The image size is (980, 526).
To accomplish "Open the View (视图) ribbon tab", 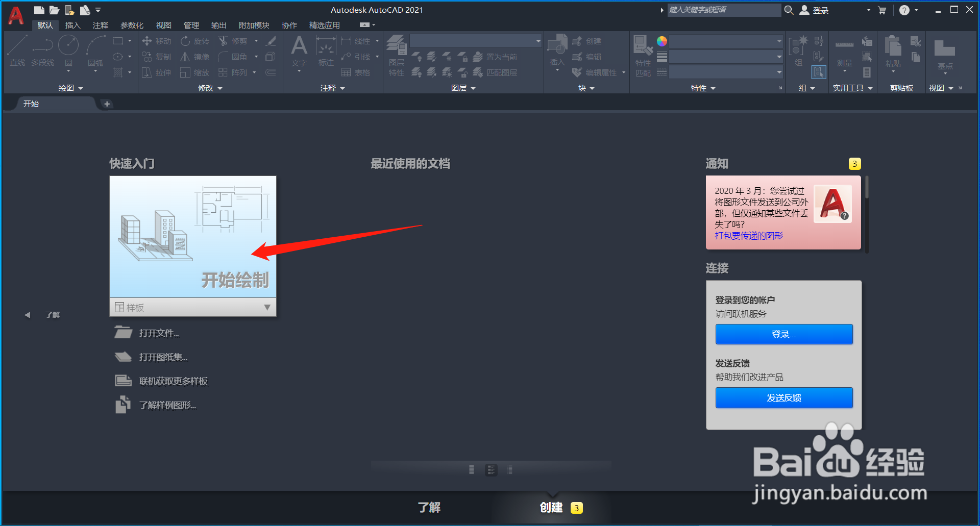I will click(x=163, y=25).
